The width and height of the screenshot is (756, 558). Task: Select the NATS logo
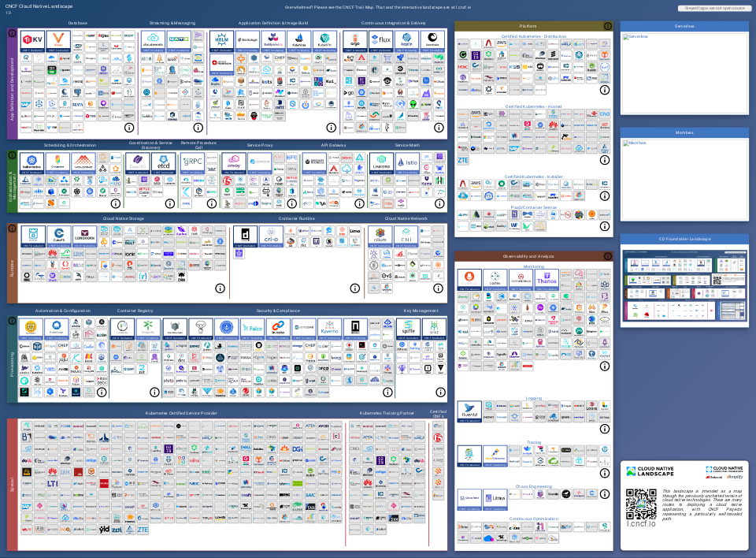179,42
